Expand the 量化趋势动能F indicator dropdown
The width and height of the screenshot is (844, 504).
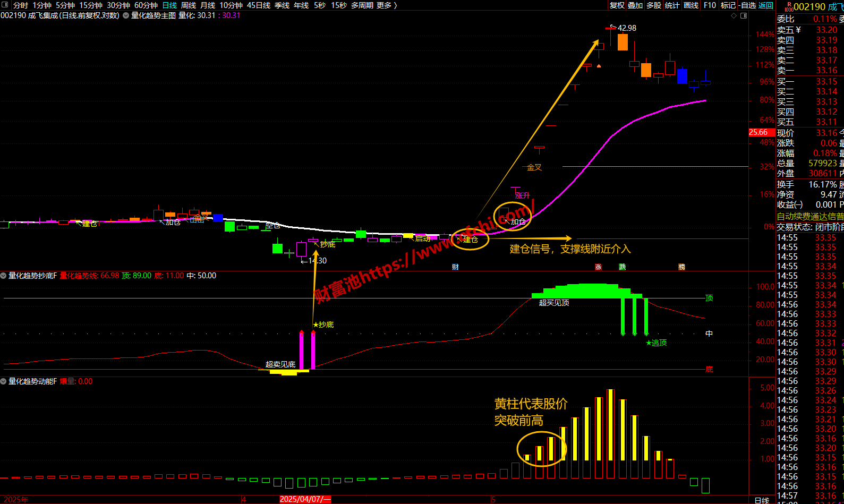(4, 381)
